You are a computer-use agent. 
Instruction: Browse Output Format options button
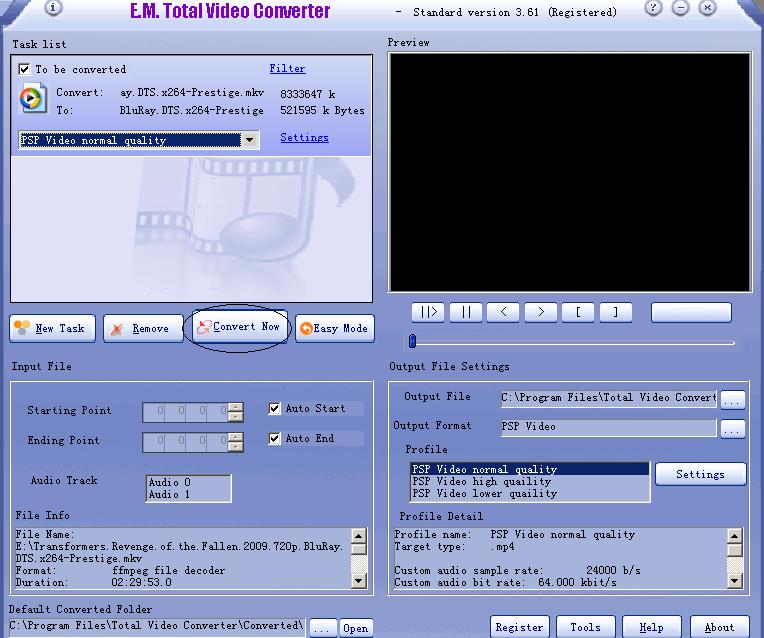click(x=733, y=429)
